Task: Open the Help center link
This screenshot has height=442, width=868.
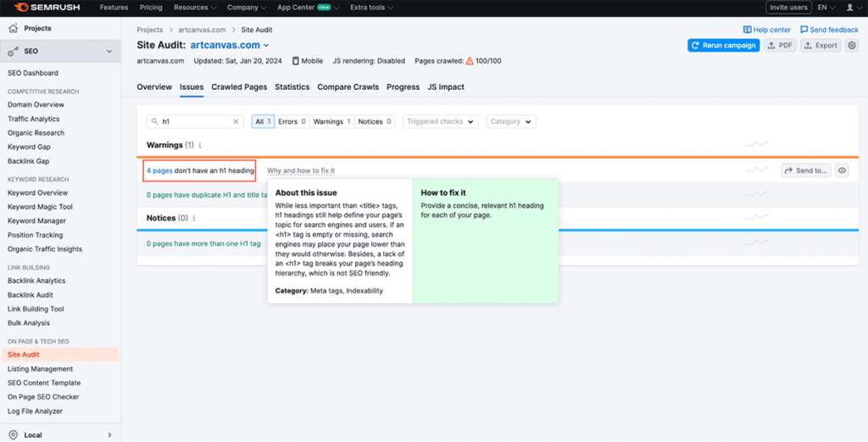Action: coord(767,30)
